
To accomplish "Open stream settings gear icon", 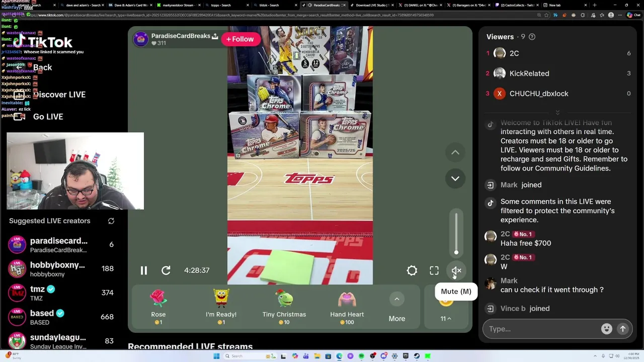I will pyautogui.click(x=412, y=270).
